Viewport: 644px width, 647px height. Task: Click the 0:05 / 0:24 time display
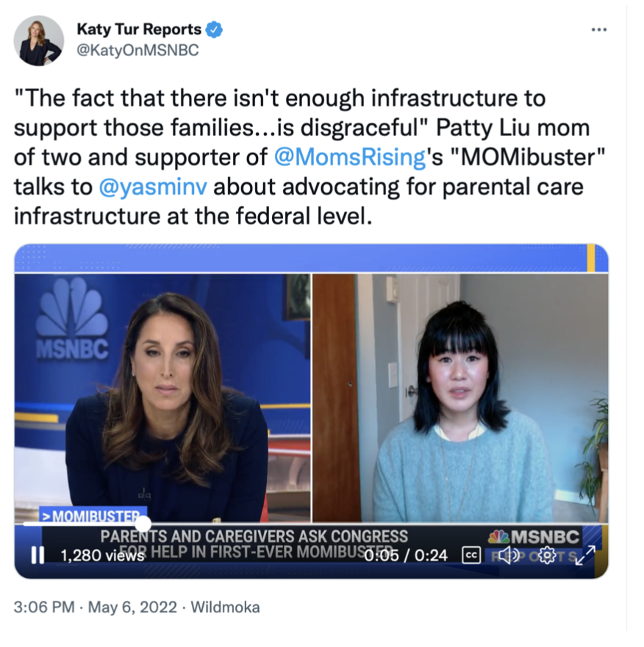click(406, 555)
